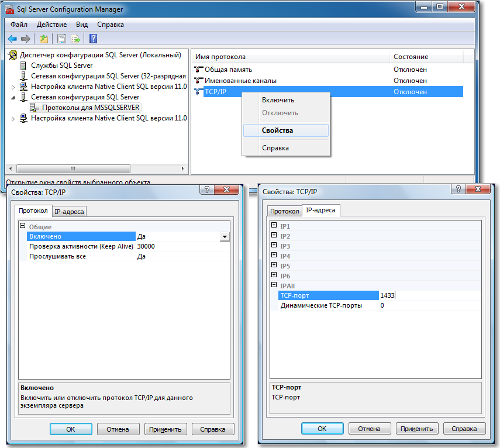Open the Действие menu

51,25
